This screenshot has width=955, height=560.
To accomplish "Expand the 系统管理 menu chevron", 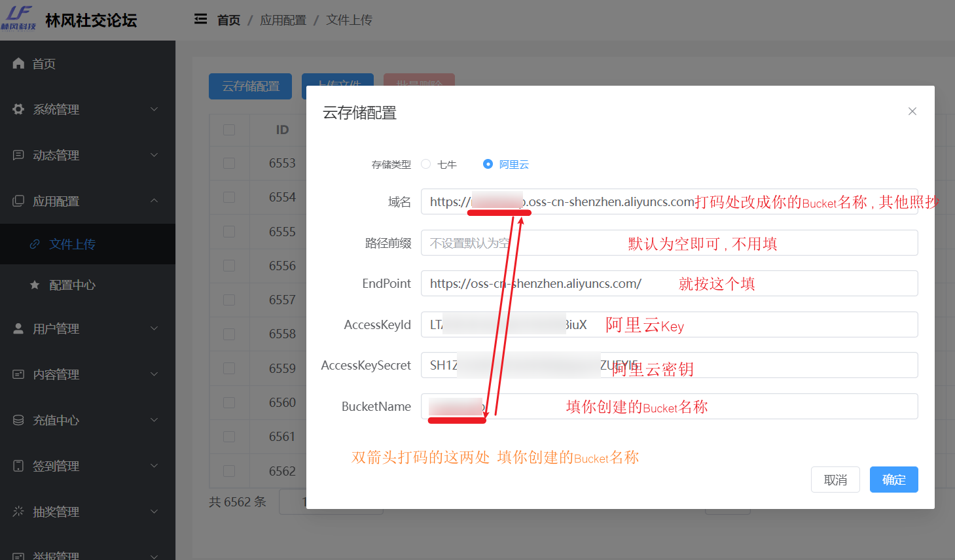I will [x=154, y=109].
